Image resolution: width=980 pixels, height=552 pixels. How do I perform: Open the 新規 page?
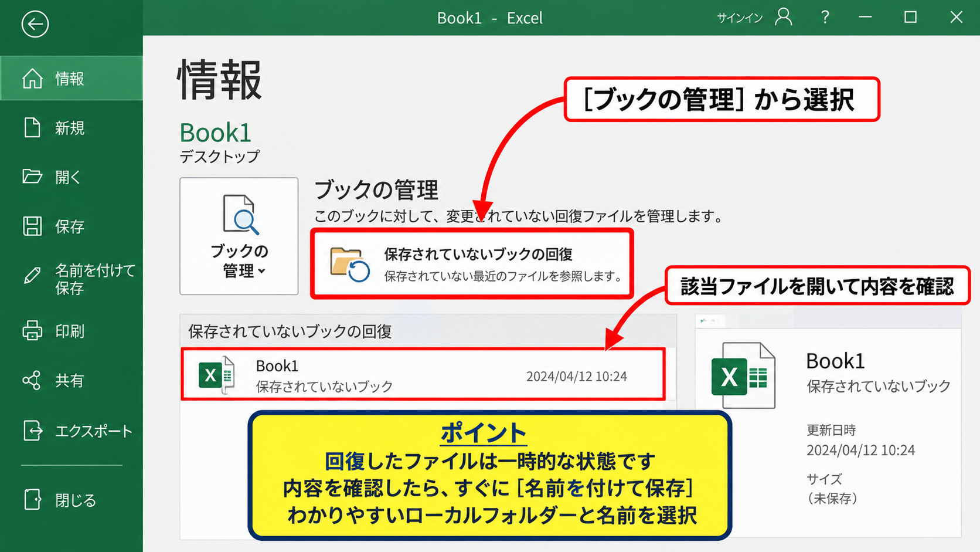tap(71, 127)
